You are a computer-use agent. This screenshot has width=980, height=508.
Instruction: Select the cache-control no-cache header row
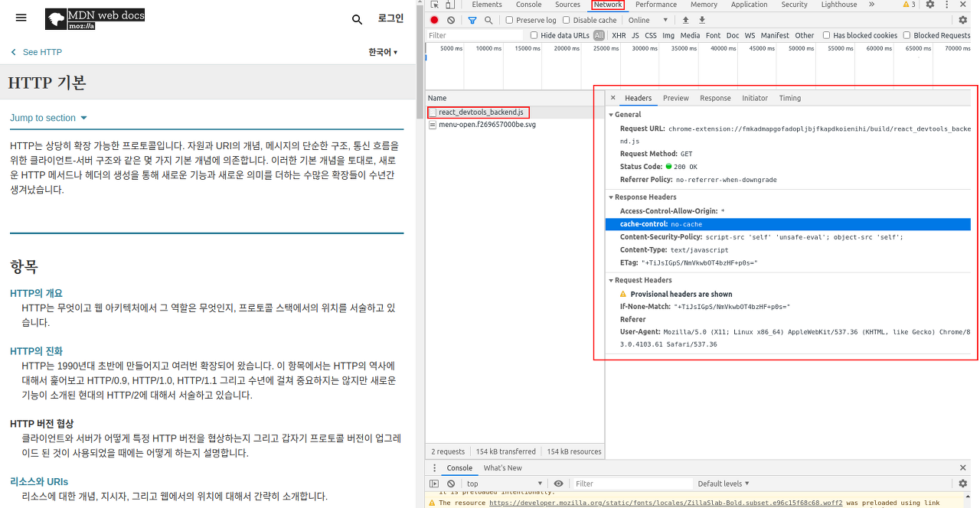[788, 224]
